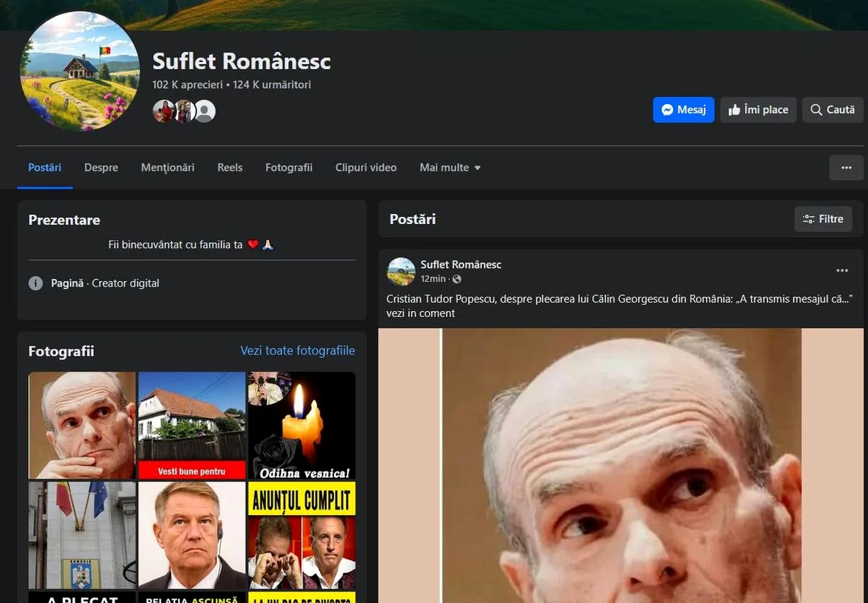Click first follower avatar under page name
The height and width of the screenshot is (603, 868).
point(164,112)
